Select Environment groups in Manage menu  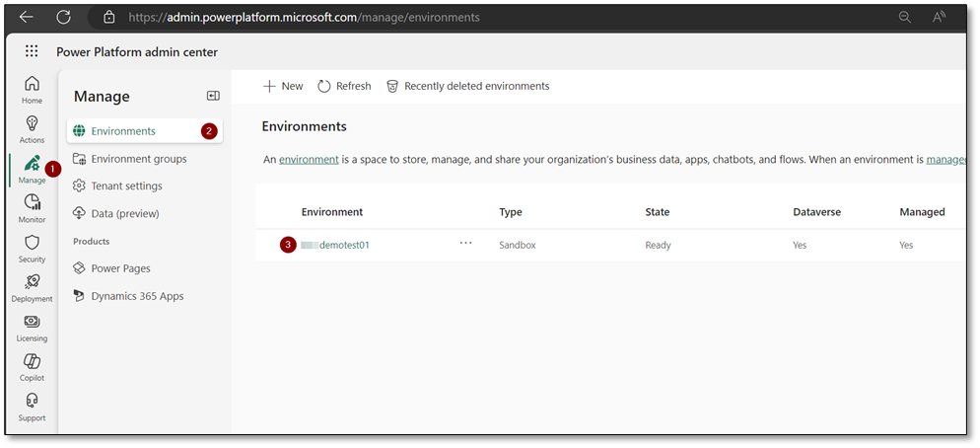click(x=138, y=159)
